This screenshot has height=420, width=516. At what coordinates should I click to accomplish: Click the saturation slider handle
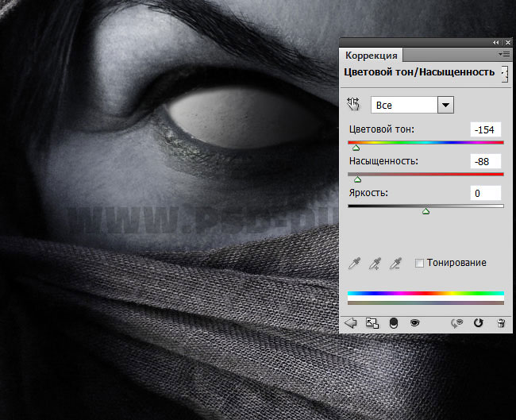(x=358, y=179)
